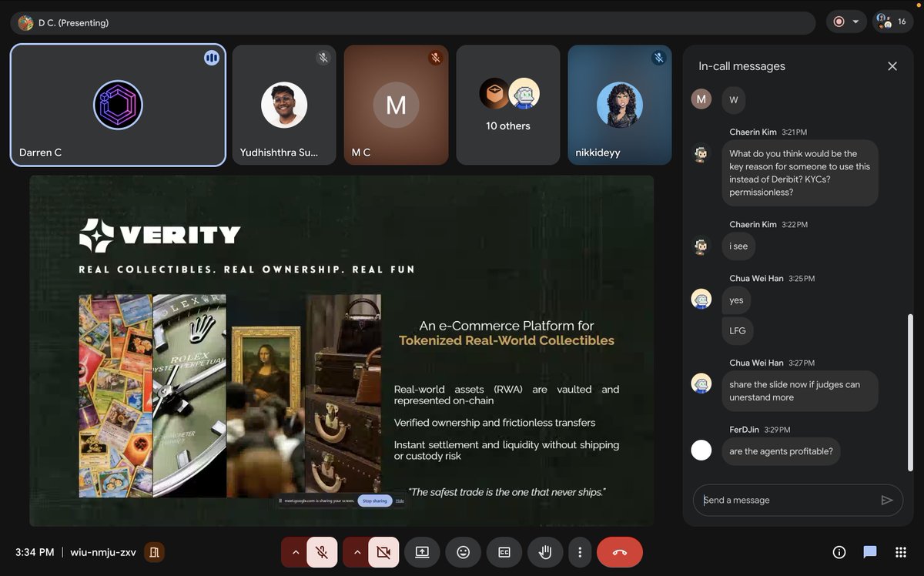Click the present screen button
Screen dimensions: 924x576
click(x=422, y=552)
